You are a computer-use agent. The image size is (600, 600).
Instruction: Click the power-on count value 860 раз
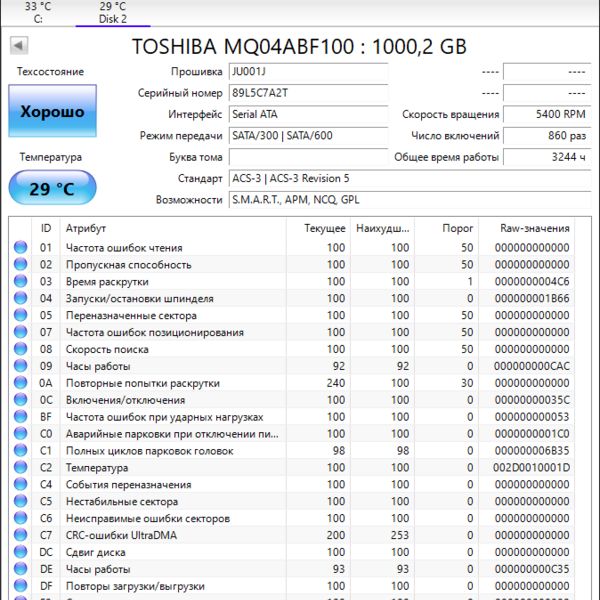click(547, 136)
